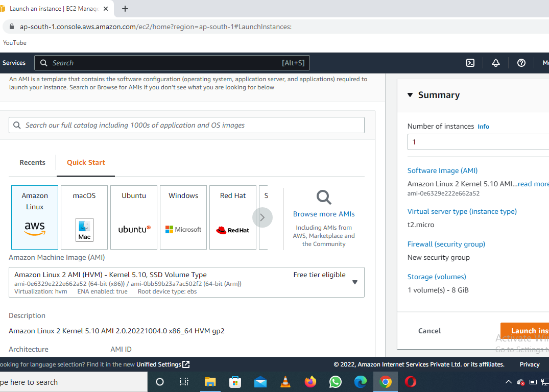The image size is (549, 392).
Task: Open the Privacy footer link
Action: (530, 364)
